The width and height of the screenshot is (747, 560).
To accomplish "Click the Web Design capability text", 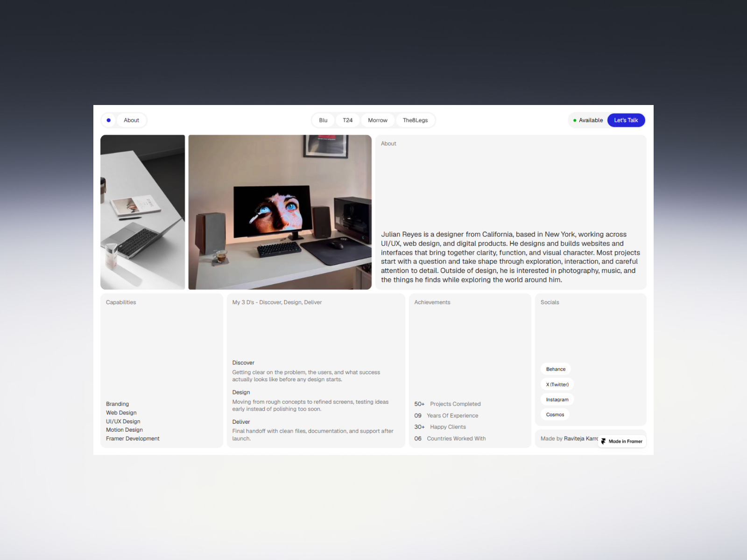I will (x=121, y=413).
